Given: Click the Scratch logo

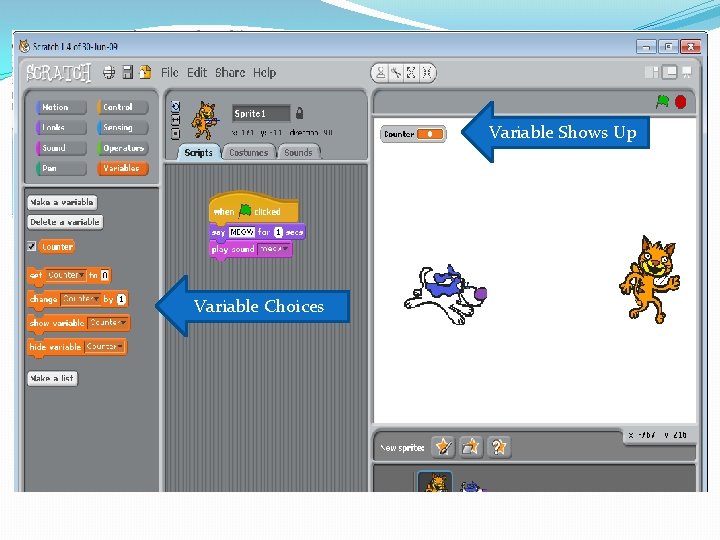Looking at the screenshot, I should tap(58, 73).
